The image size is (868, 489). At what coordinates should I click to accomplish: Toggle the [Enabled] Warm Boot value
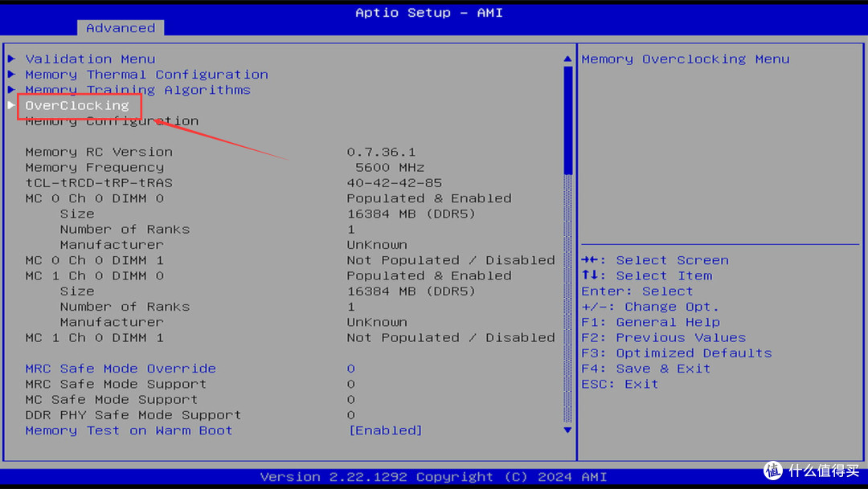pyautogui.click(x=386, y=430)
